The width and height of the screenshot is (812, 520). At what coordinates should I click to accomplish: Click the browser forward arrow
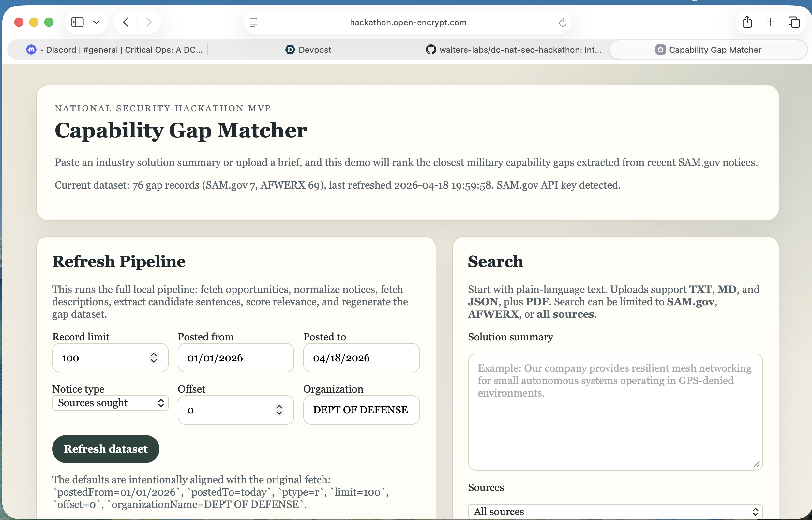[x=149, y=22]
